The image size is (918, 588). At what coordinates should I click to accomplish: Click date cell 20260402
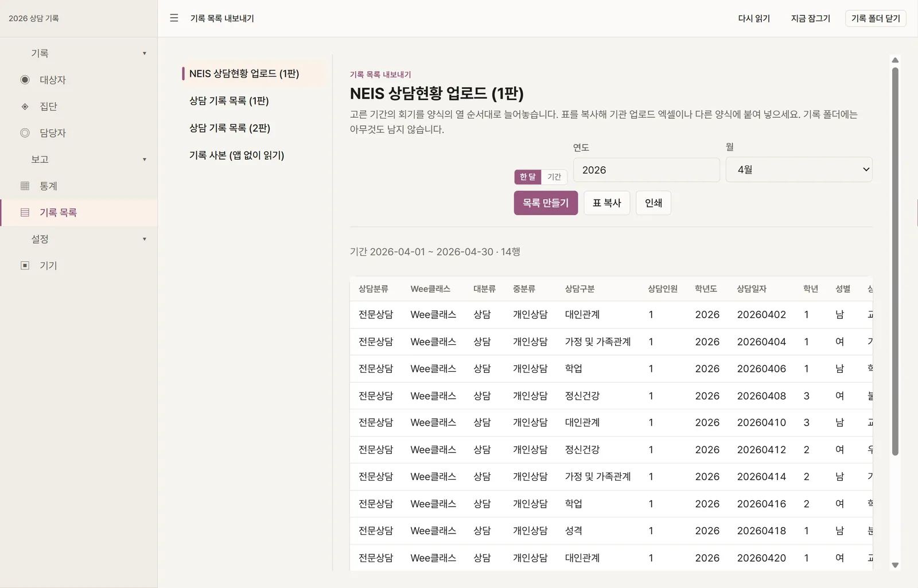761,314
